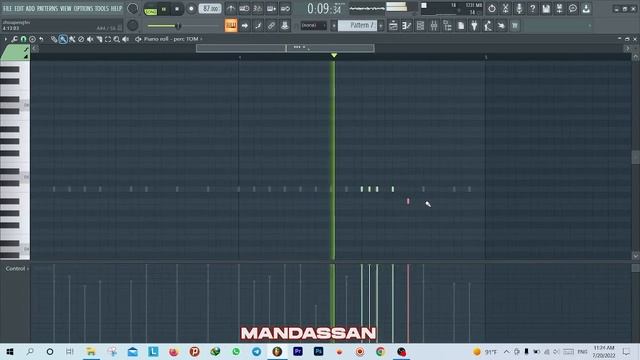This screenshot has width=640, height=360.
Task: Open the FILE menu
Action: tap(7, 8)
